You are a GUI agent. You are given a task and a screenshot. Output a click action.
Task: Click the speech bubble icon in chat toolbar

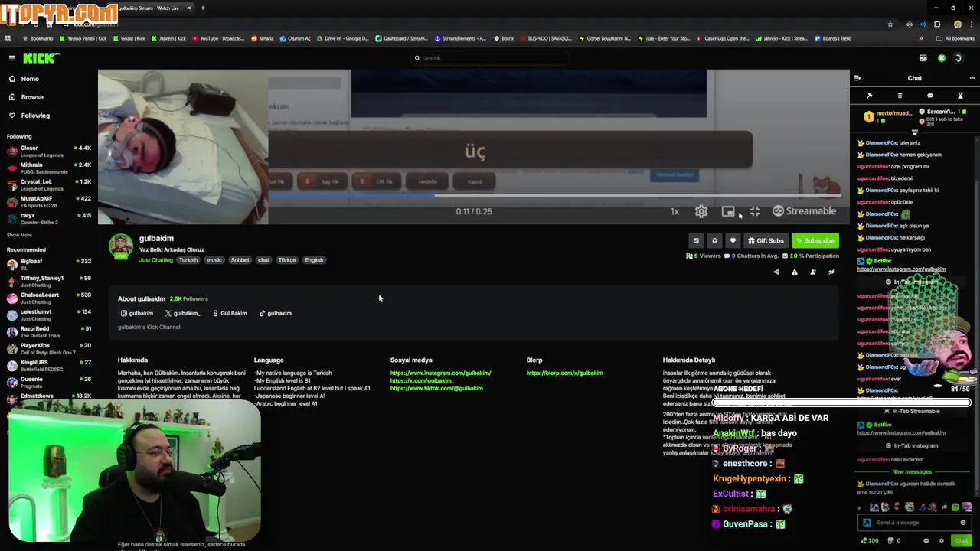coord(930,96)
